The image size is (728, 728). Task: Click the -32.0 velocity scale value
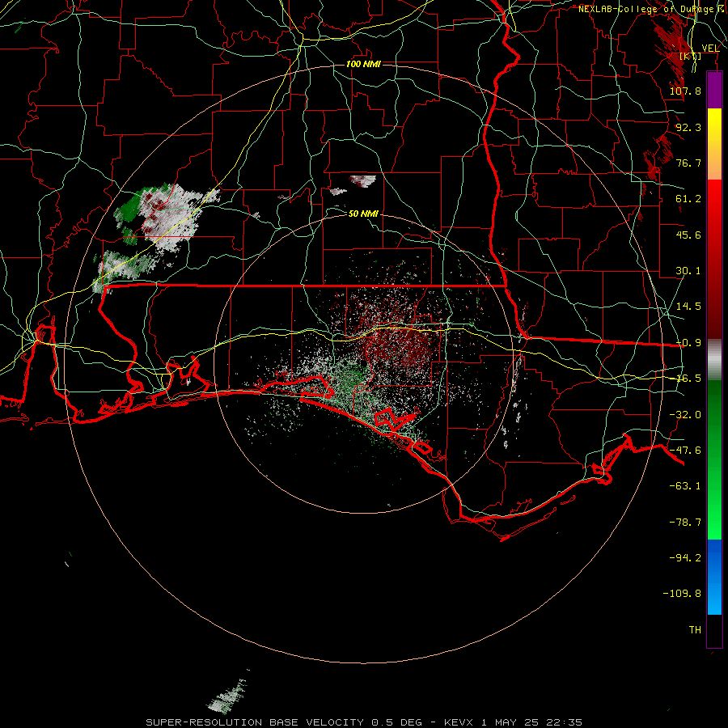685,415
